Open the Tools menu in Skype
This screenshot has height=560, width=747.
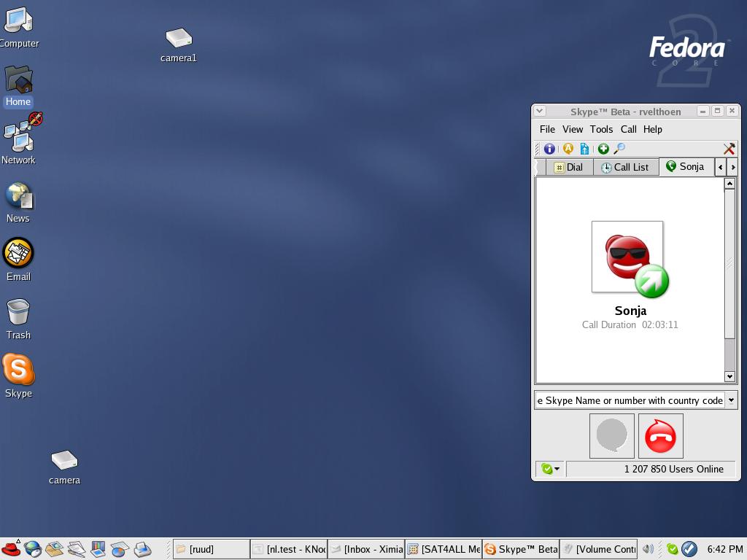coord(601,130)
